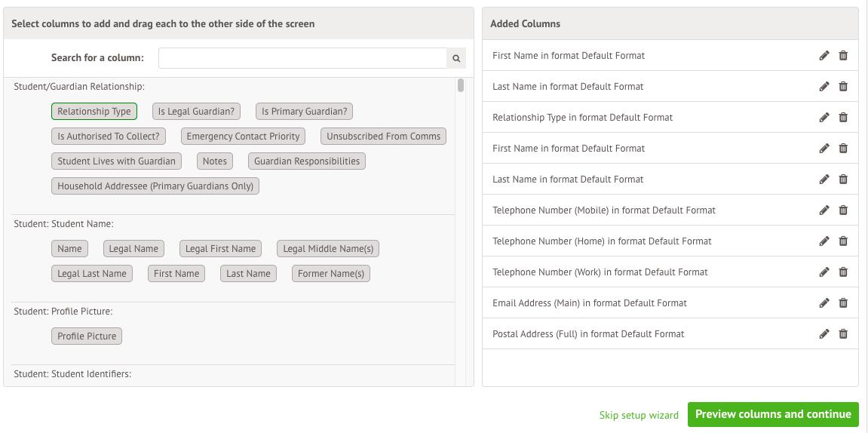Edit the Email Address (Main) column
Viewport: 868px width, 433px height.
click(824, 303)
